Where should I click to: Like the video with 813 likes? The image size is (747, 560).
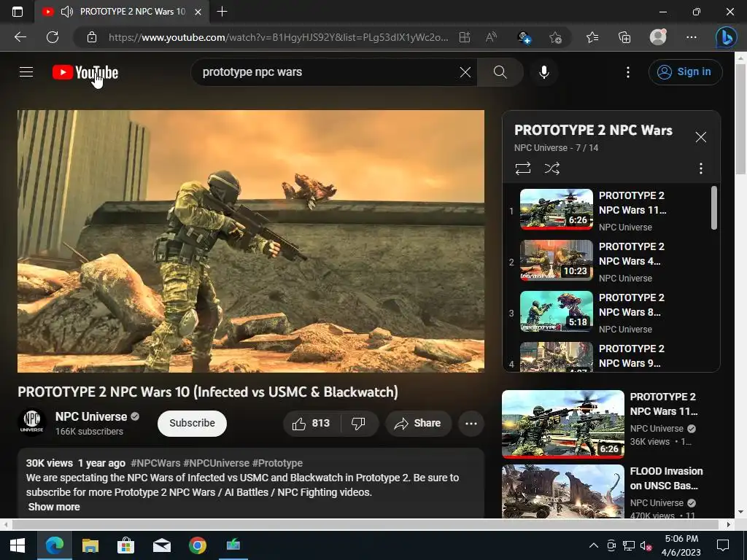[311, 424]
